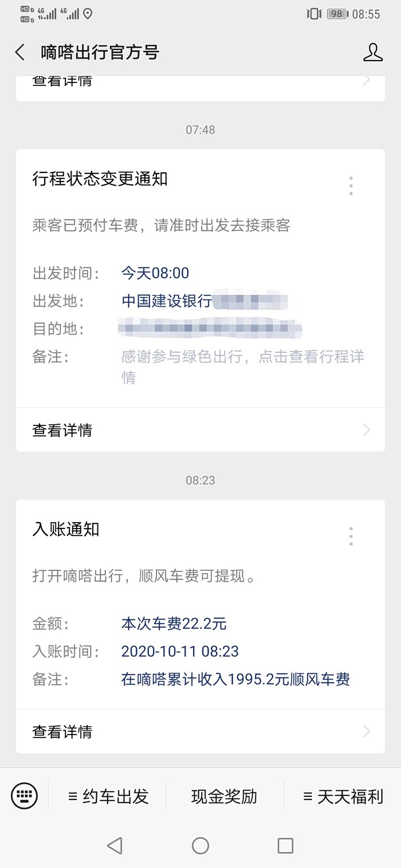Tap chevron on trip status 查看详情 row
401x868 pixels.
[367, 430]
